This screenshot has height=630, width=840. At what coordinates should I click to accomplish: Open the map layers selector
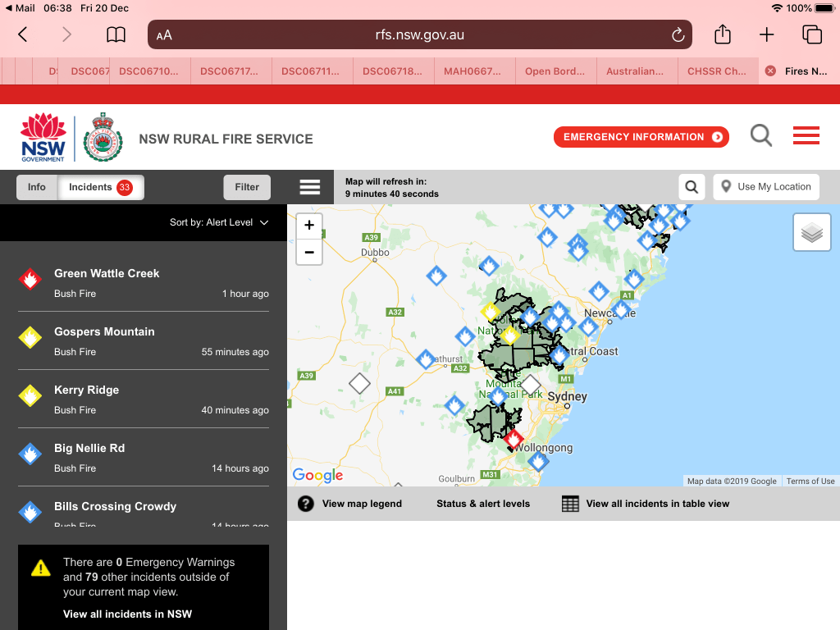pos(811,232)
